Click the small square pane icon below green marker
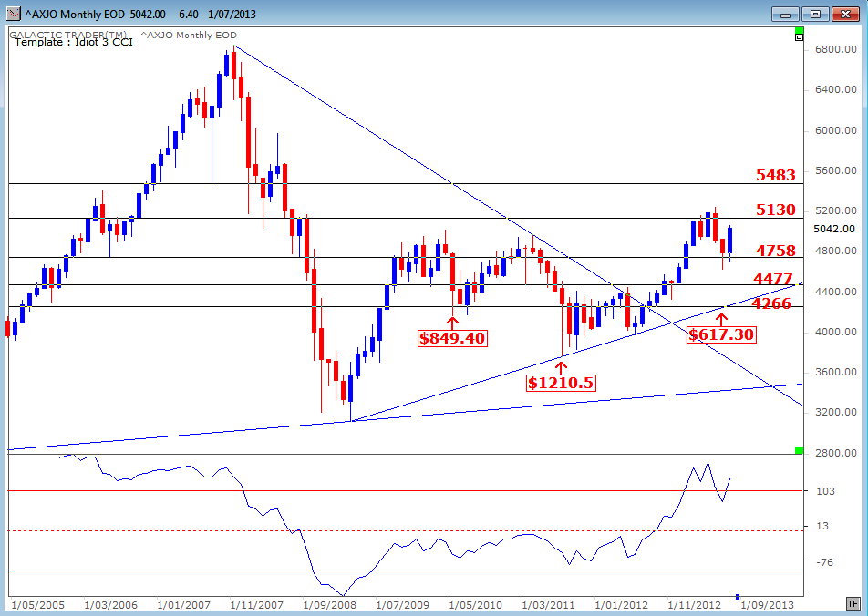This screenshot has height=616, width=868. point(799,37)
